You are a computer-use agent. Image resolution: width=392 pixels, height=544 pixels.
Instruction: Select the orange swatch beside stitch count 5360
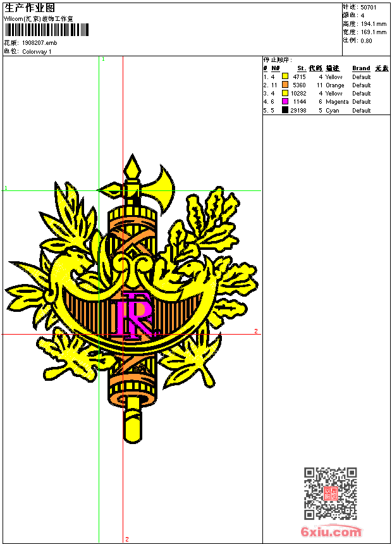285,85
